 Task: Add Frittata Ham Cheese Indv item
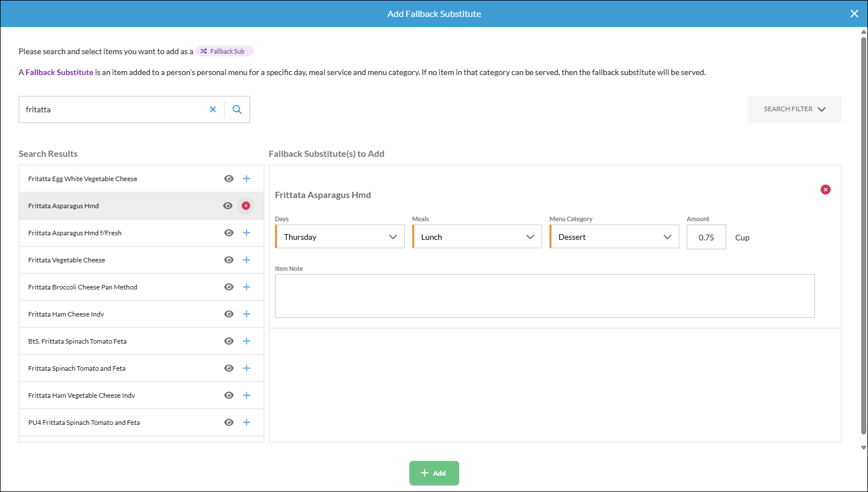[246, 314]
